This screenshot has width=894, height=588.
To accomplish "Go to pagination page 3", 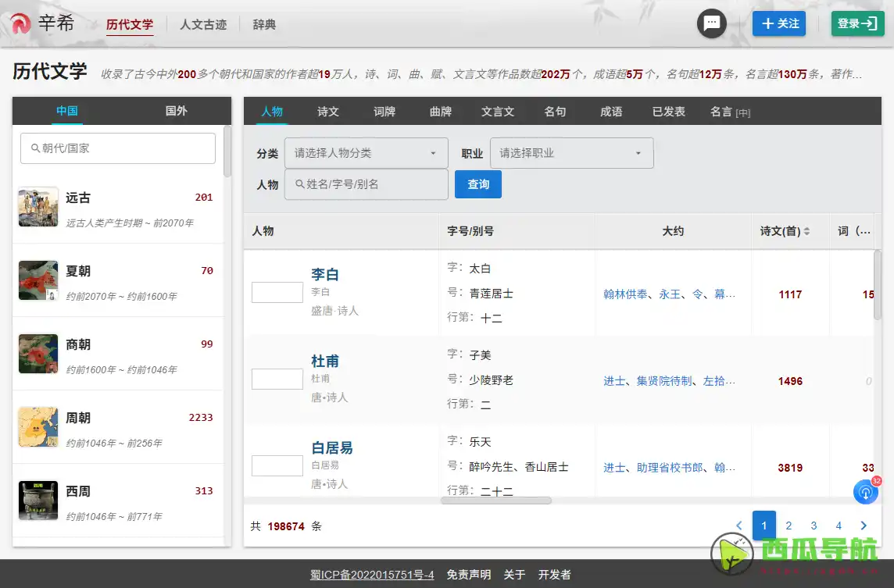I will [x=814, y=526].
